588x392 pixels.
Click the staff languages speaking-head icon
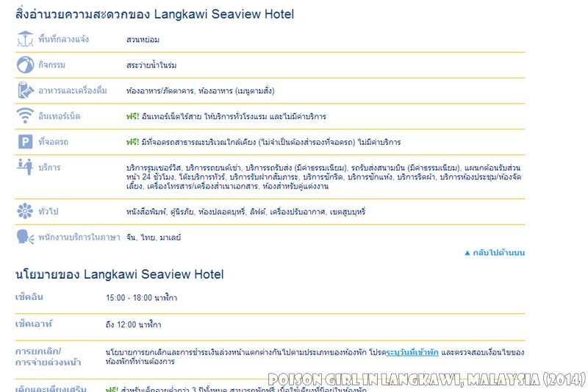click(x=25, y=237)
